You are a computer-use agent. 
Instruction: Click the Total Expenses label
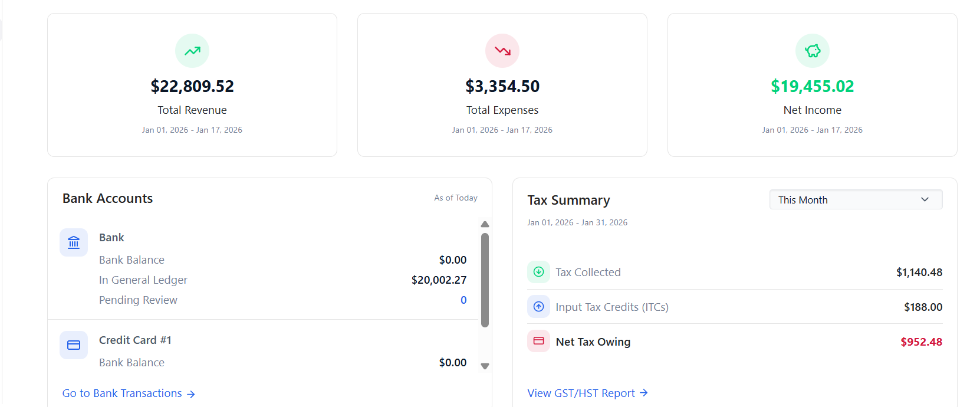coord(502,110)
